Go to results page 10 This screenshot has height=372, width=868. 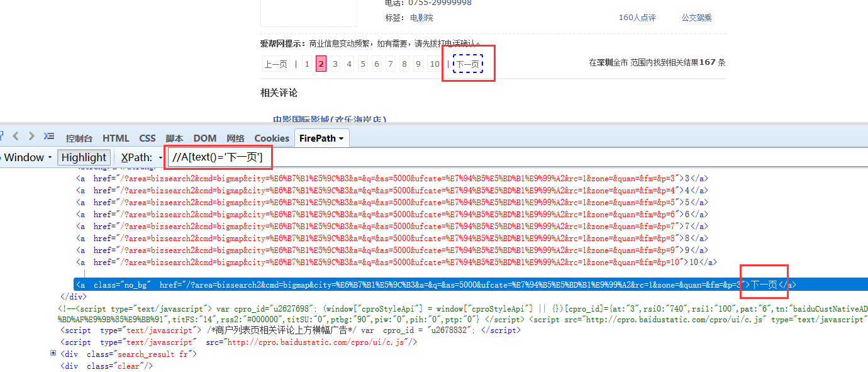coord(435,64)
